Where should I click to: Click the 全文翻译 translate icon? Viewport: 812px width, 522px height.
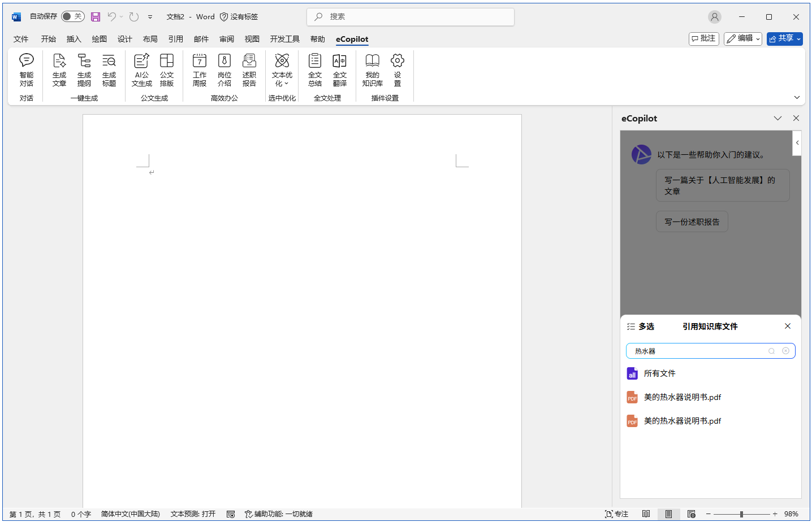(340, 69)
